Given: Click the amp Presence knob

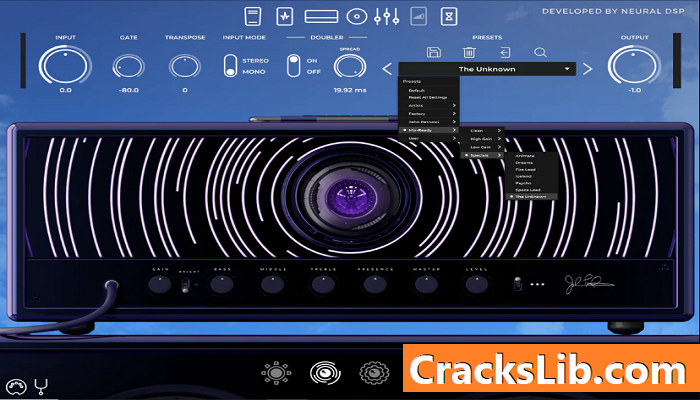Looking at the screenshot, I should pyautogui.click(x=375, y=284).
